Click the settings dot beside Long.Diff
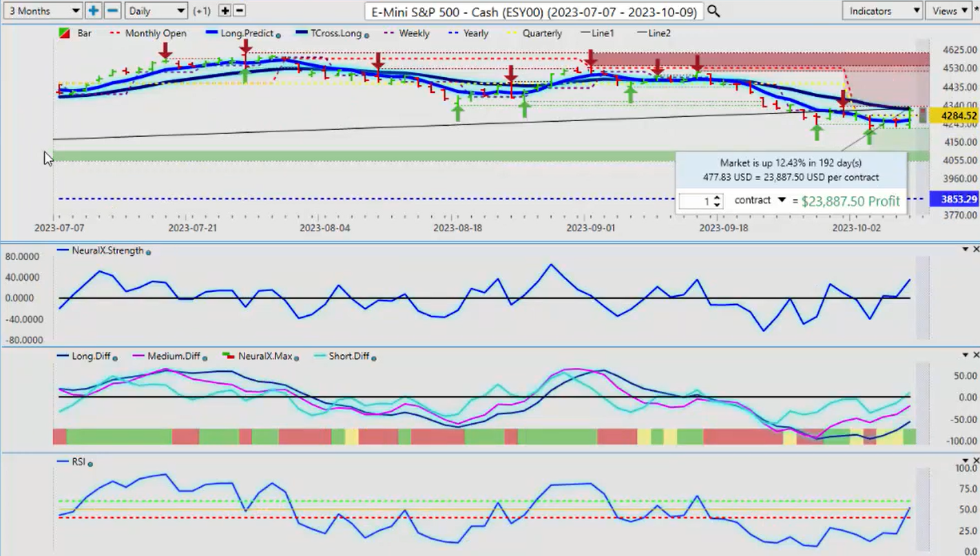Screen dimensions: 980x556 tap(115, 358)
